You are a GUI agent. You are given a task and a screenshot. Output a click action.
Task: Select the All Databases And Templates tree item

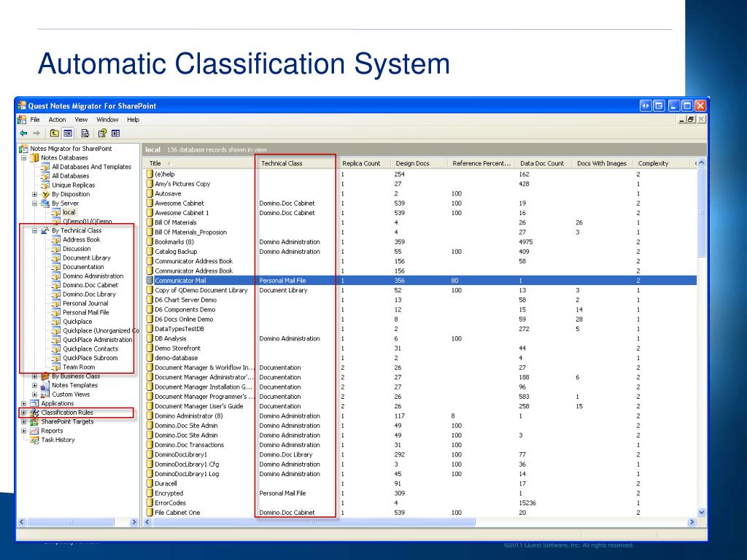coord(91,167)
